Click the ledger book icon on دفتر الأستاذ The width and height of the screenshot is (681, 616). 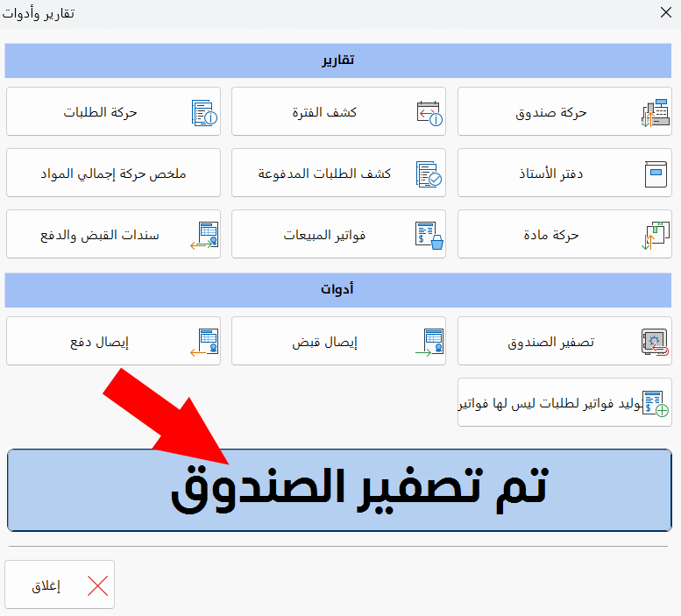(656, 174)
